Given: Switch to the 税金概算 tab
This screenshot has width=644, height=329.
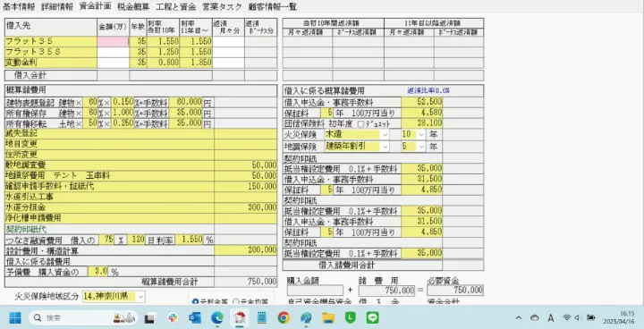Looking at the screenshot, I should tap(133, 6).
